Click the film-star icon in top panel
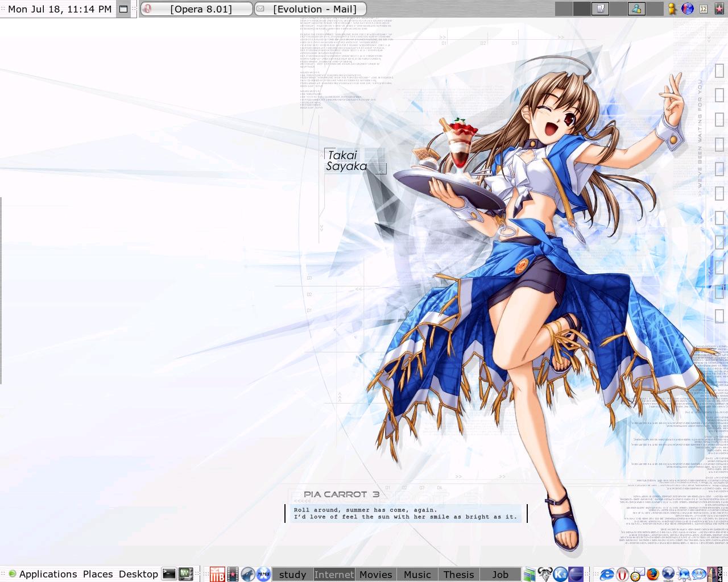Image resolution: width=728 pixels, height=582 pixels. click(719, 9)
